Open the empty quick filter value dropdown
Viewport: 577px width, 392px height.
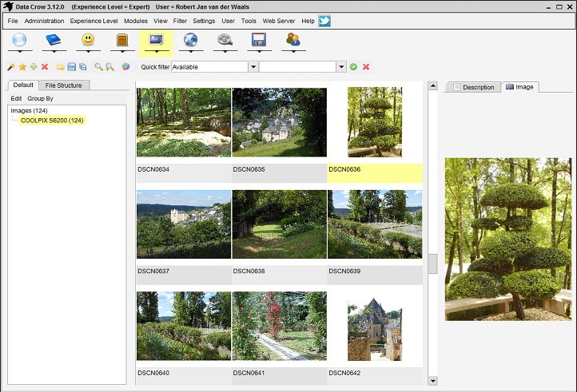[x=341, y=67]
